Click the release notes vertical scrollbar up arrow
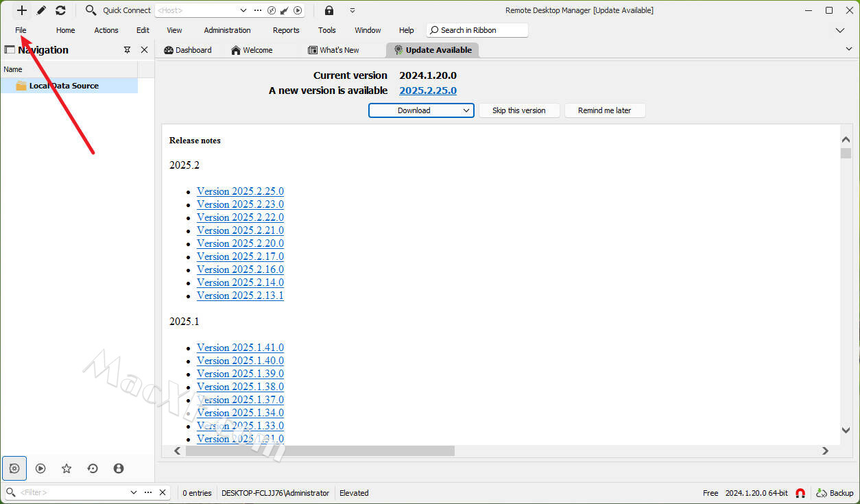The width and height of the screenshot is (860, 504). point(846,140)
